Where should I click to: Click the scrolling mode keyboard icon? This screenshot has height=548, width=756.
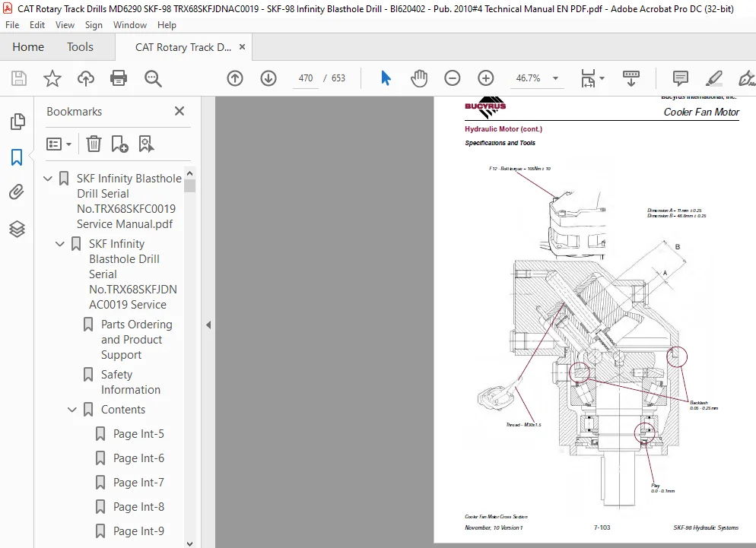(631, 78)
